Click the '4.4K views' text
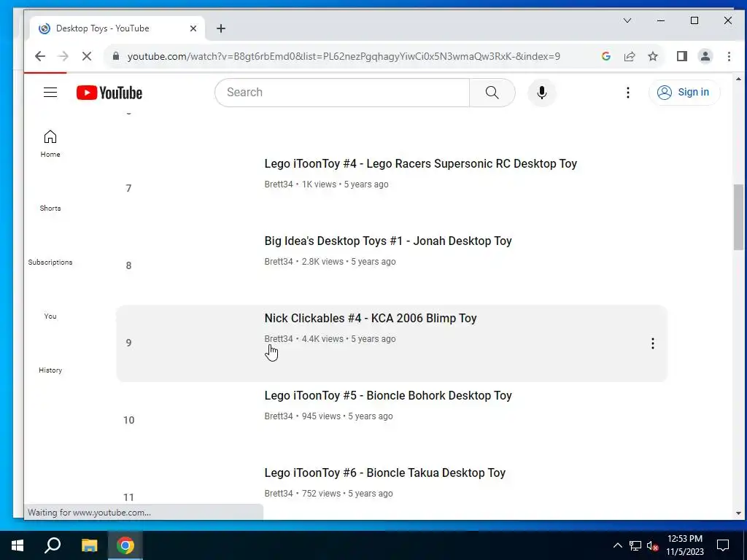The width and height of the screenshot is (747, 560). [x=322, y=339]
